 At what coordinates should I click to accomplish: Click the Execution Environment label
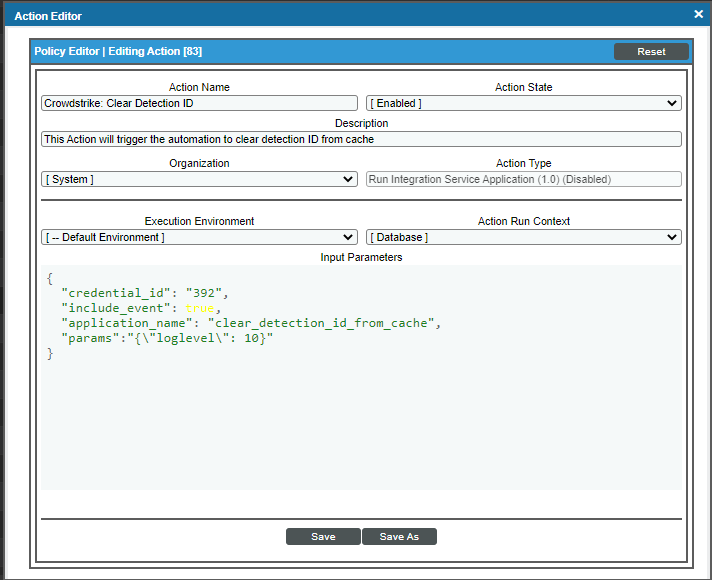pyautogui.click(x=199, y=221)
